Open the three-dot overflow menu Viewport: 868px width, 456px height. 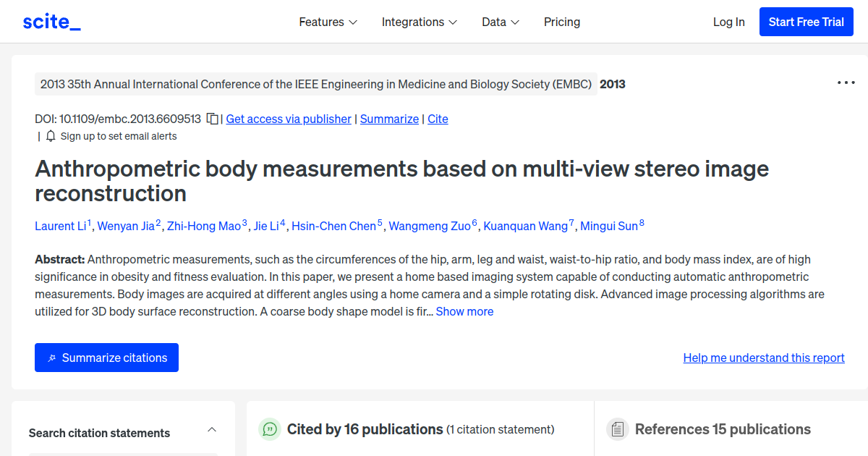point(845,83)
